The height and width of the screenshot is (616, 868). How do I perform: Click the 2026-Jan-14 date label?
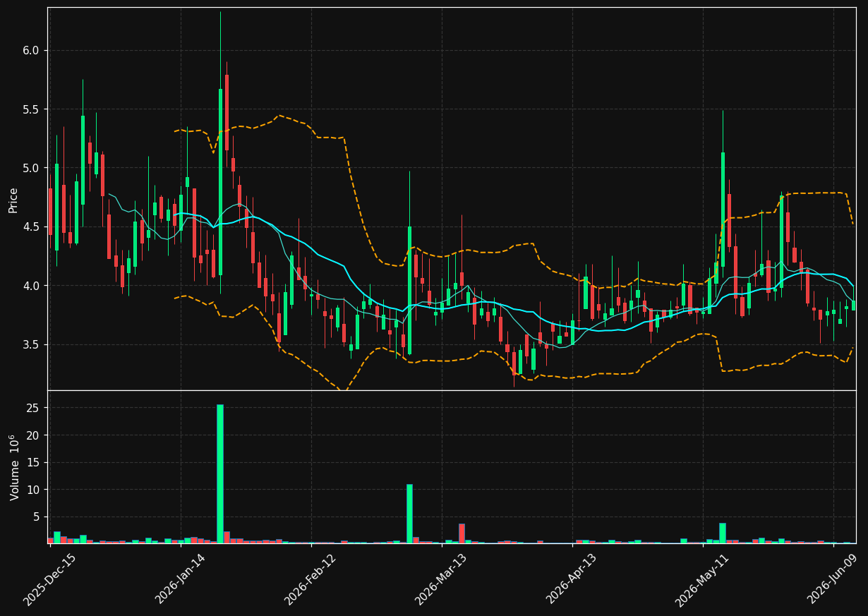pos(181,579)
